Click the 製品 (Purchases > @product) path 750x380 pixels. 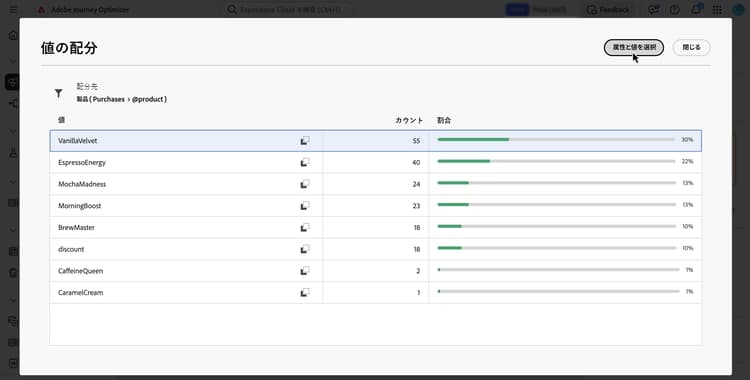tap(121, 100)
